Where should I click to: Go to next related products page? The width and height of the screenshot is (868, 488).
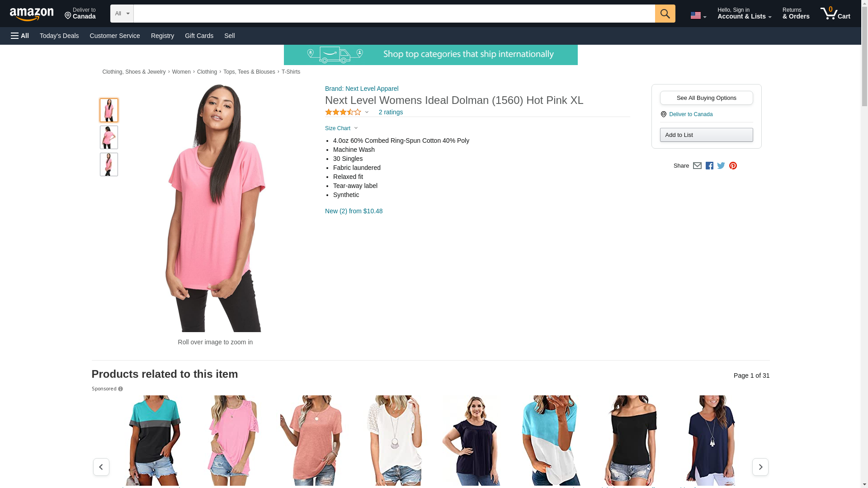(x=760, y=467)
